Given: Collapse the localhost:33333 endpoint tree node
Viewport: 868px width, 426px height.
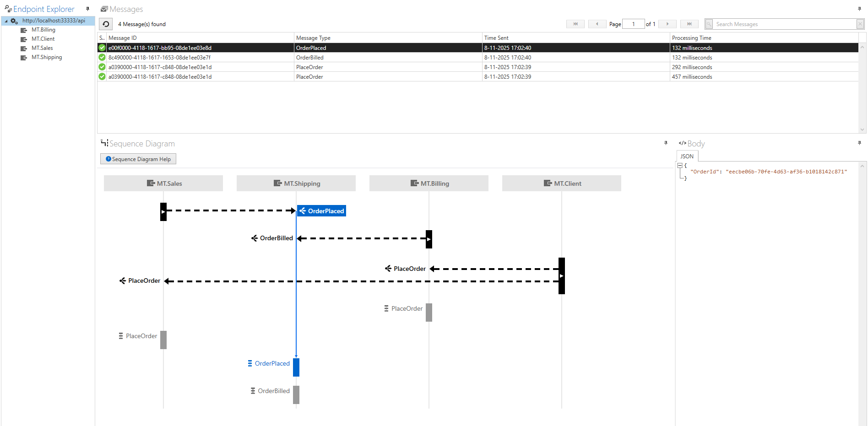Looking at the screenshot, I should [6, 21].
